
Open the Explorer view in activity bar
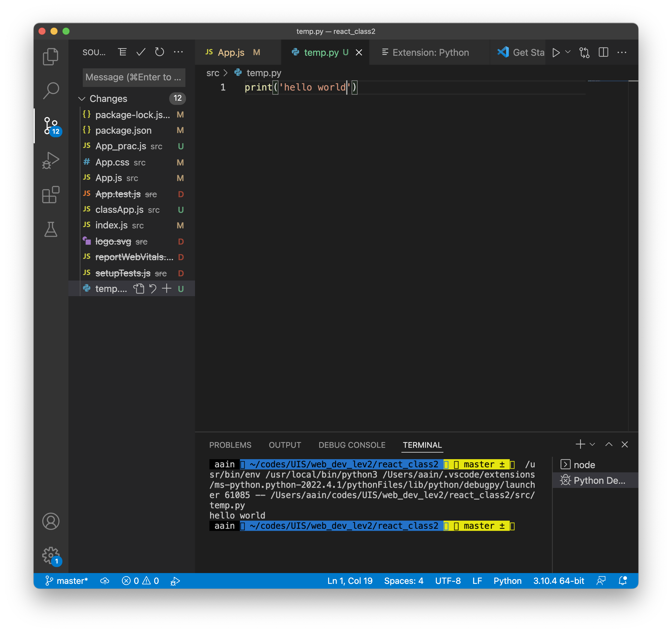pyautogui.click(x=51, y=57)
